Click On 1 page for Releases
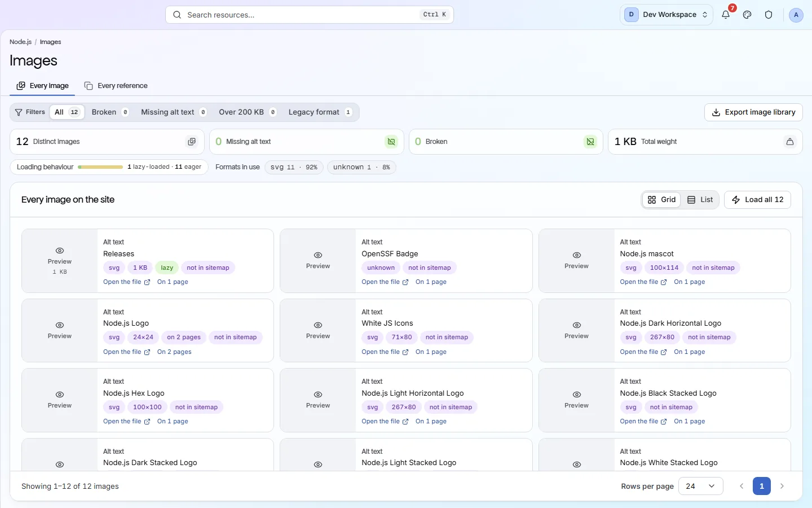 click(x=173, y=282)
